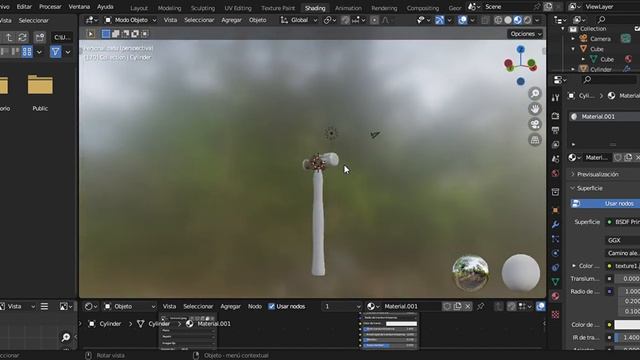Image resolution: width=640 pixels, height=360 pixels.
Task: Switch perspective/orthographic grid icon
Action: pyautogui.click(x=535, y=140)
